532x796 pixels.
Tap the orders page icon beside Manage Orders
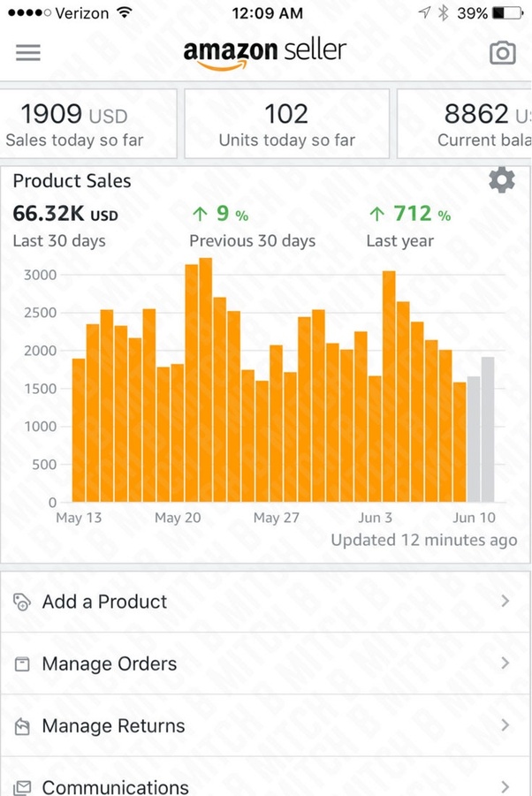24,663
